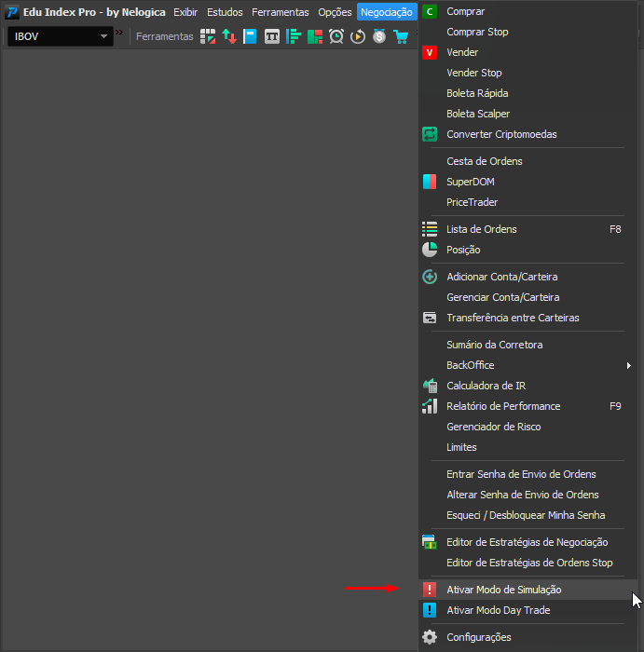The image size is (644, 652).
Task: Select Comprar Stop
Action: [x=477, y=32]
